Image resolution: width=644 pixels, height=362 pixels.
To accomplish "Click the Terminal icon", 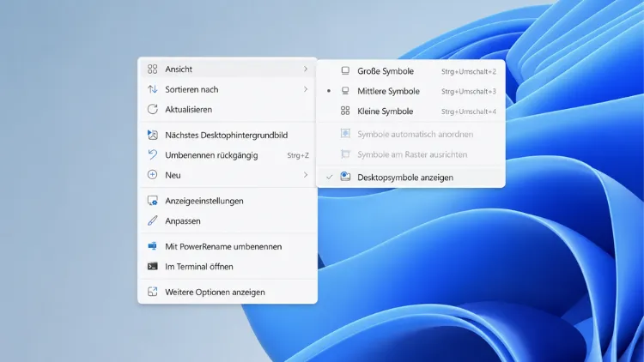I will pyautogui.click(x=152, y=267).
